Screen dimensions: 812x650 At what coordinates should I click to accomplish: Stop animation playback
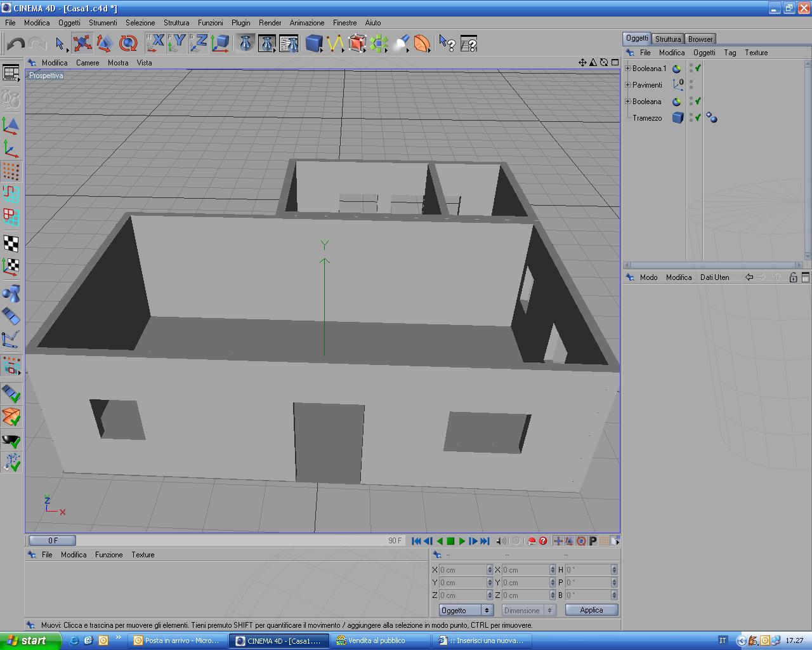click(450, 541)
